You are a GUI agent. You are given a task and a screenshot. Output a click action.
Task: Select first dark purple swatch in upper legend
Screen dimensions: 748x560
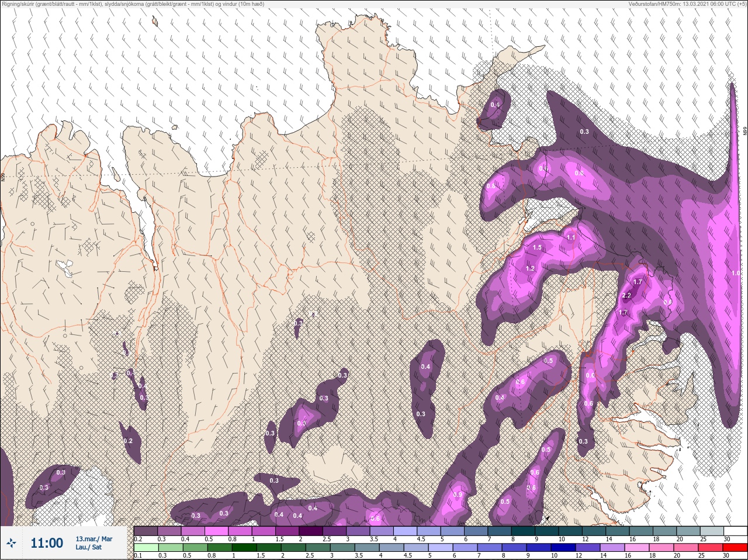tap(146, 531)
